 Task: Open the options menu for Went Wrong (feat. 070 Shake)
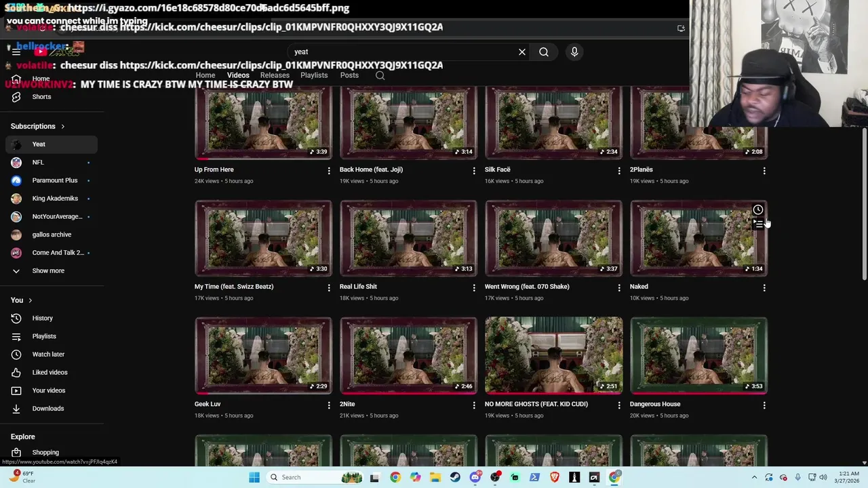[x=619, y=287]
